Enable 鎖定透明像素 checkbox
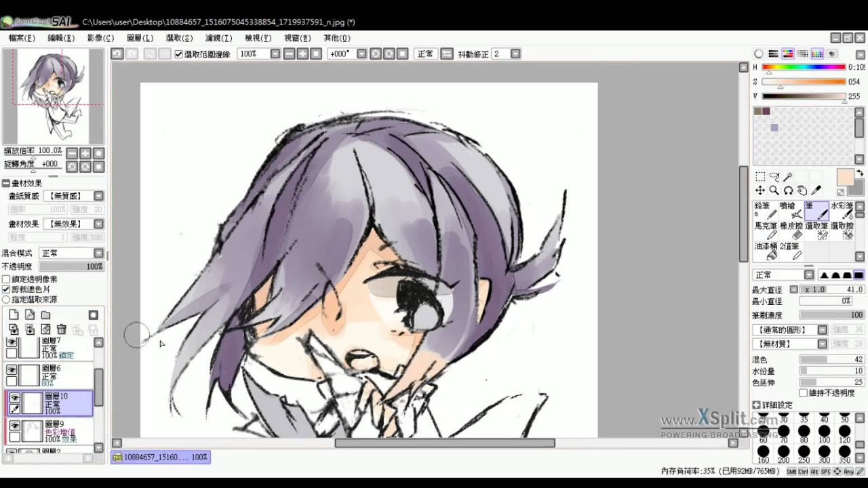 [6, 279]
